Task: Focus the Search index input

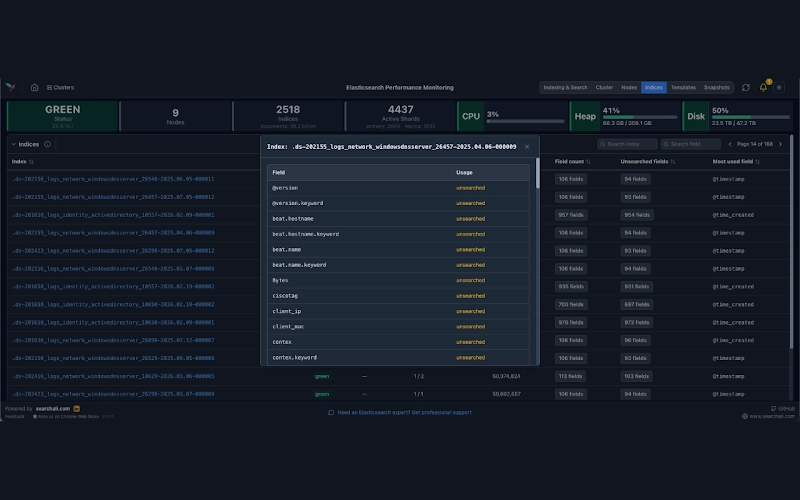Action: (x=627, y=144)
